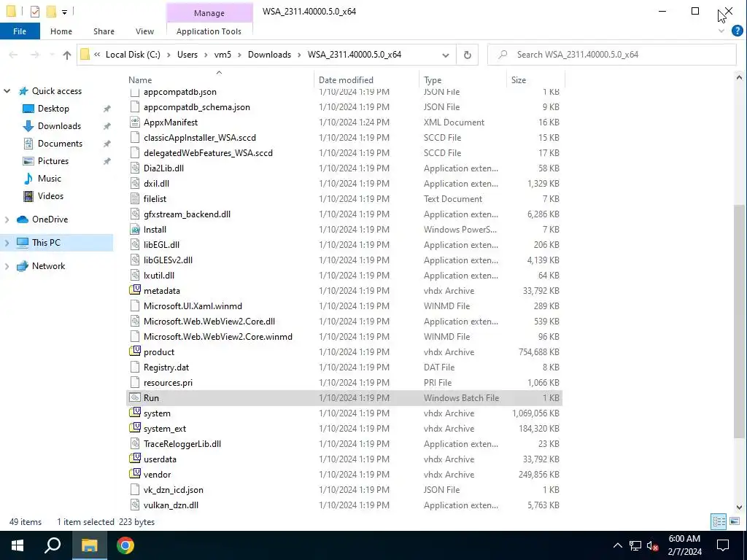Image resolution: width=747 pixels, height=560 pixels.
Task: Expand the Network tree node
Action: (x=7, y=266)
